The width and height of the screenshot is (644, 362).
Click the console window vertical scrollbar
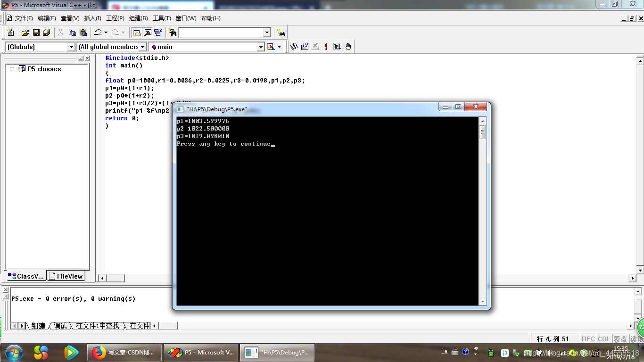(x=482, y=211)
